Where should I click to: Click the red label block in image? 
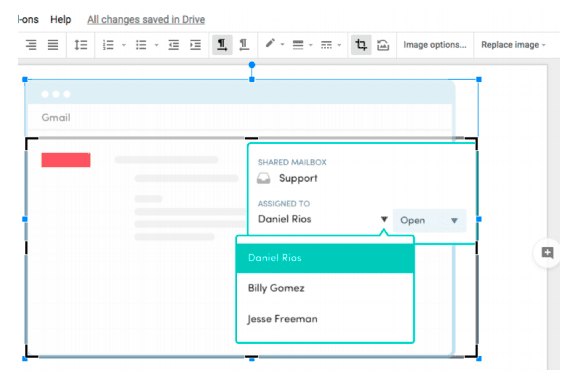[x=66, y=160]
